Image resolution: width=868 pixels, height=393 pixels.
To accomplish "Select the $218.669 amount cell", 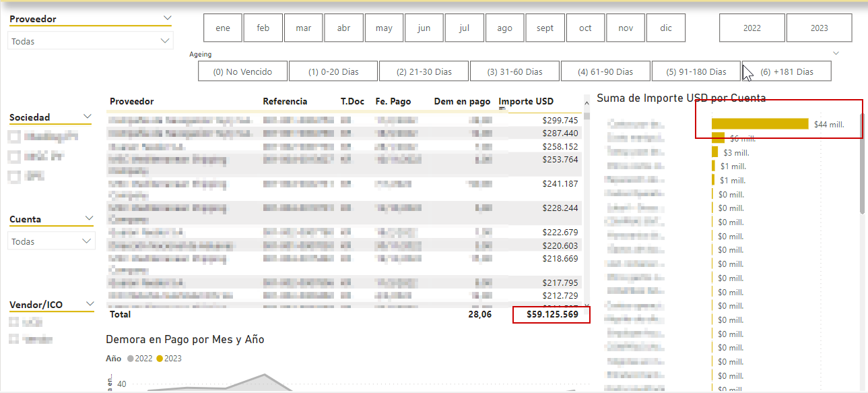I will tap(560, 259).
